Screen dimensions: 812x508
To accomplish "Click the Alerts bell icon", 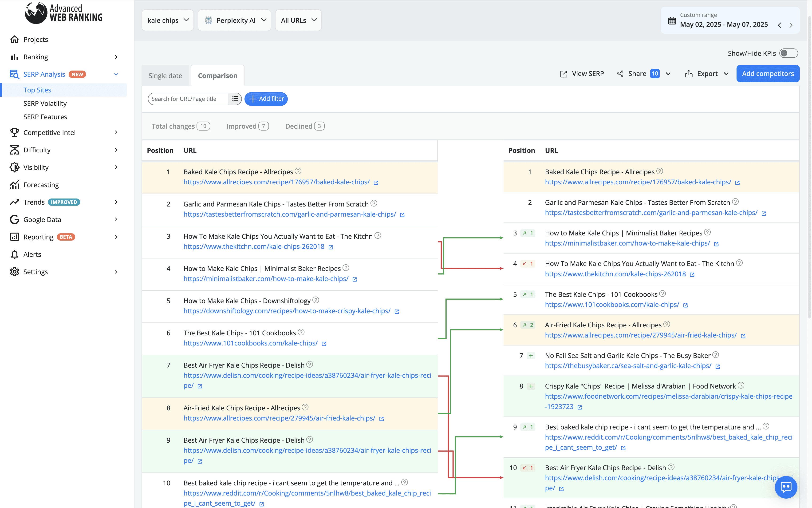I will pos(14,254).
